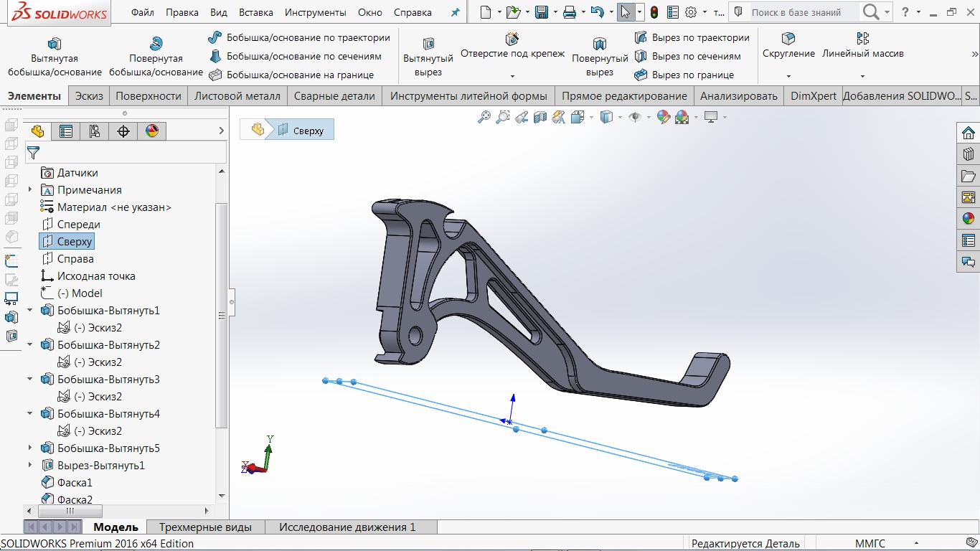
Task: Click the Поиск в базе знаний search field
Action: click(x=802, y=12)
